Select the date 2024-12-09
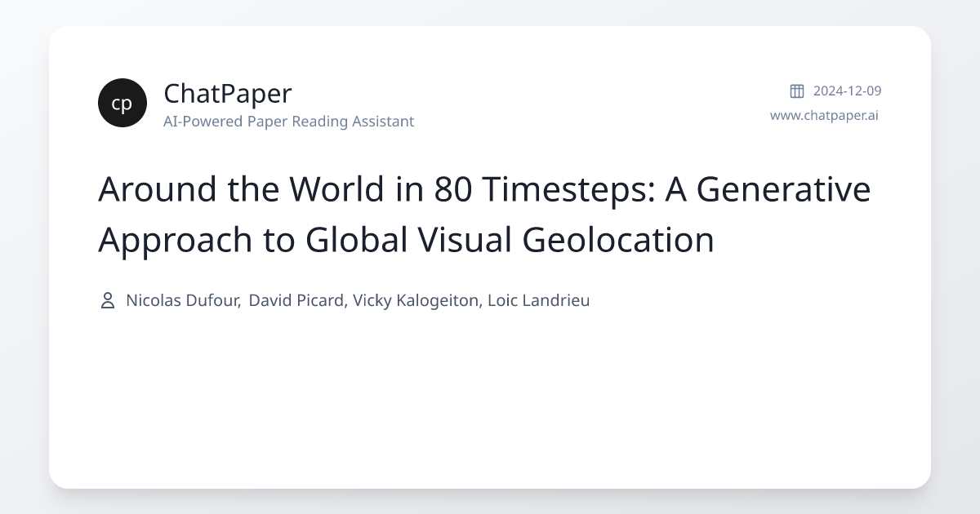 tap(847, 91)
